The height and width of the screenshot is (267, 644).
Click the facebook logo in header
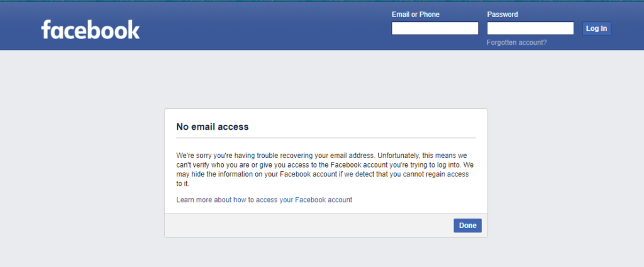pos(91,29)
